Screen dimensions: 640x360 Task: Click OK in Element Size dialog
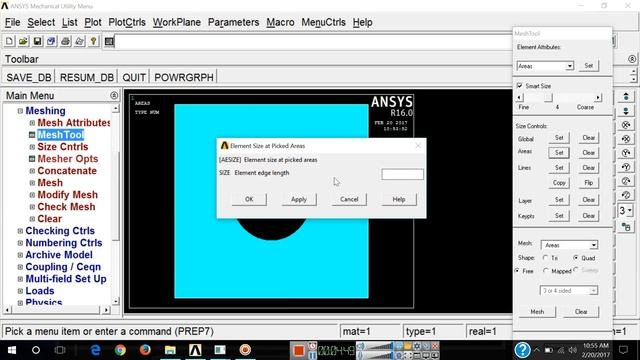click(x=249, y=199)
